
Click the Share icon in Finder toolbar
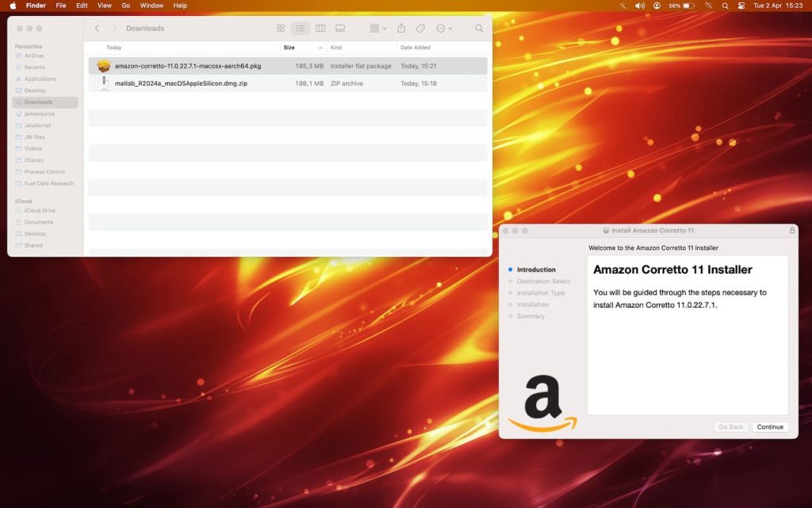point(401,29)
